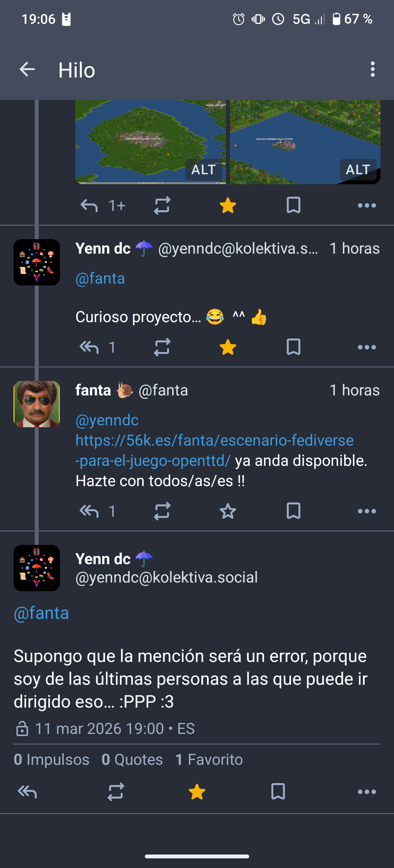
Task: Boost the focused Supongo que la mención post
Action: (x=116, y=791)
